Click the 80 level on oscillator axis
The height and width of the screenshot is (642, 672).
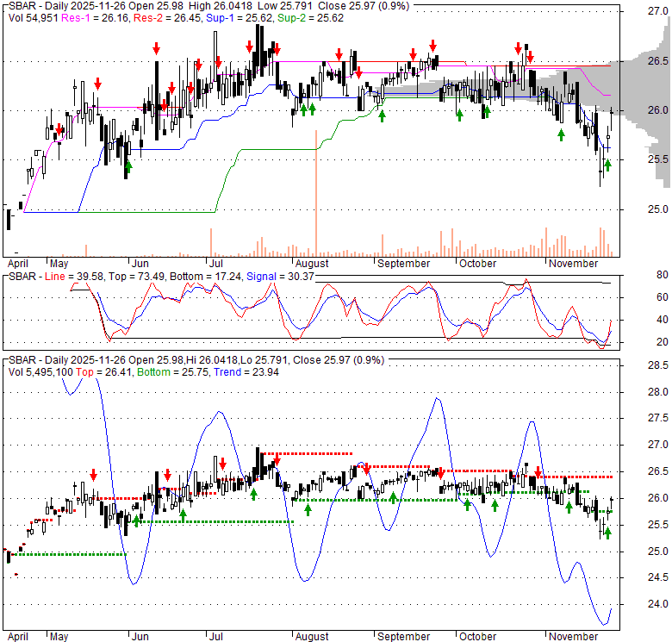pos(663,275)
